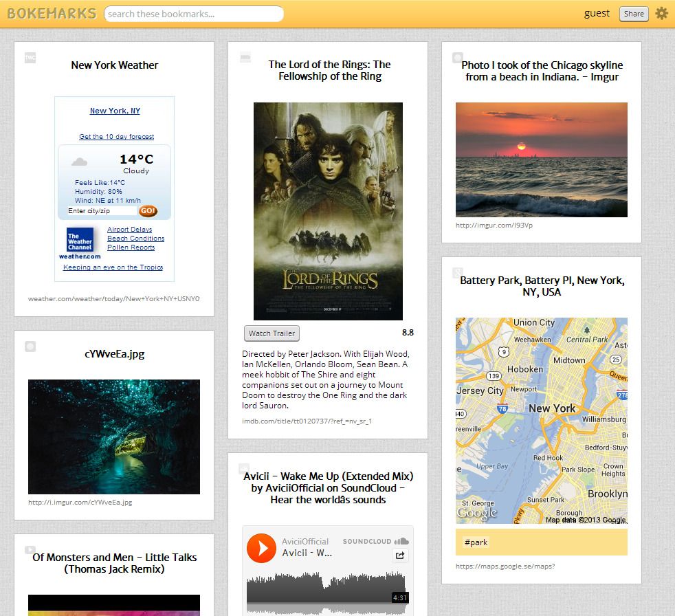675x616 pixels.
Task: Click the video icon on the Little Talks card
Action: click(x=30, y=550)
